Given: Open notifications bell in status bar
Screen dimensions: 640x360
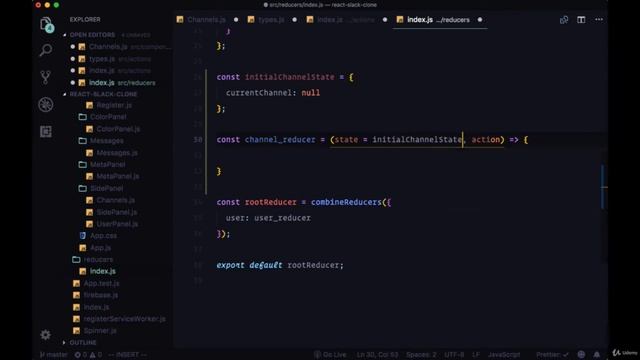Looking at the screenshot, I should (597, 354).
